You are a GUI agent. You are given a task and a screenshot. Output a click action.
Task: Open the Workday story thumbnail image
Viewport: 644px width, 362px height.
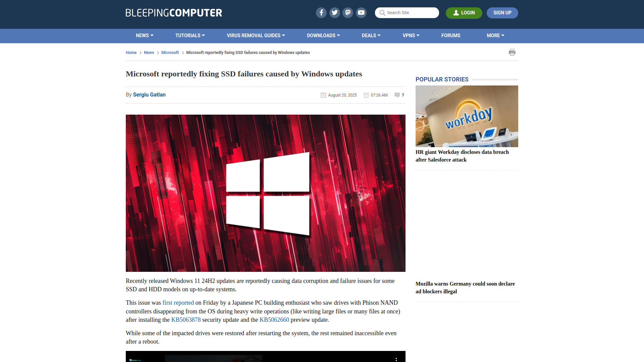[x=467, y=116]
